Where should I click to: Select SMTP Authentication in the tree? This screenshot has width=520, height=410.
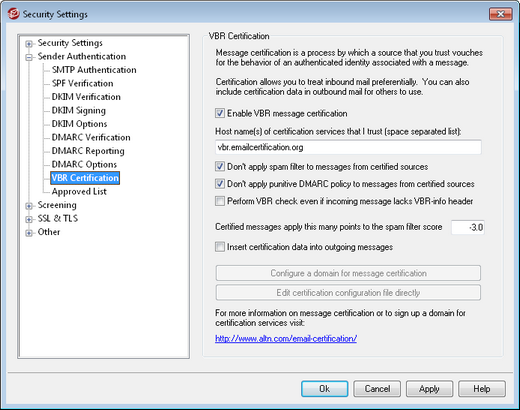click(94, 70)
